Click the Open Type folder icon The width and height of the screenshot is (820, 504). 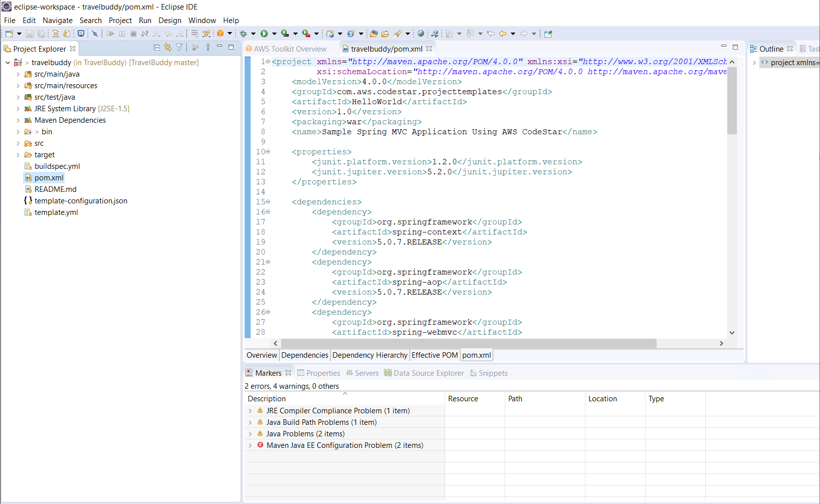[373, 34]
